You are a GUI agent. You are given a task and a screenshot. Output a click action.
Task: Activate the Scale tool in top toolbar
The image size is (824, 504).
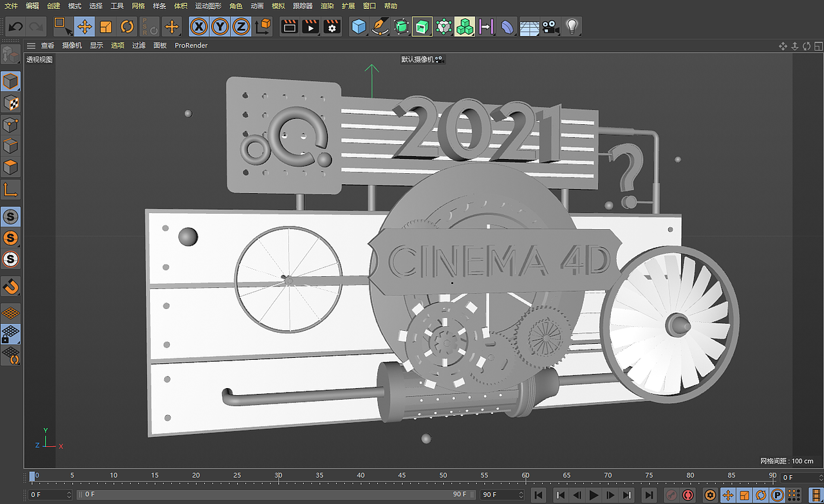click(x=106, y=26)
